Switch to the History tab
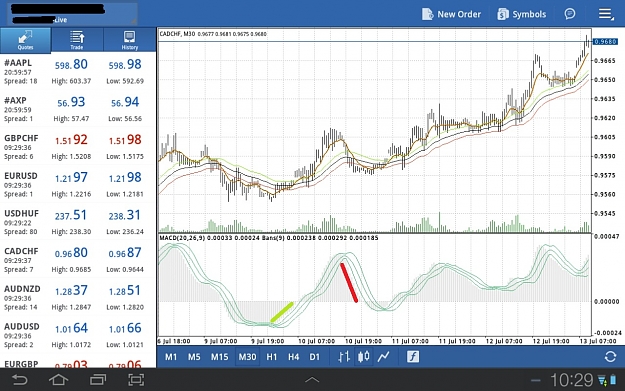Image resolution: width=625 pixels, height=391 pixels. tap(130, 40)
